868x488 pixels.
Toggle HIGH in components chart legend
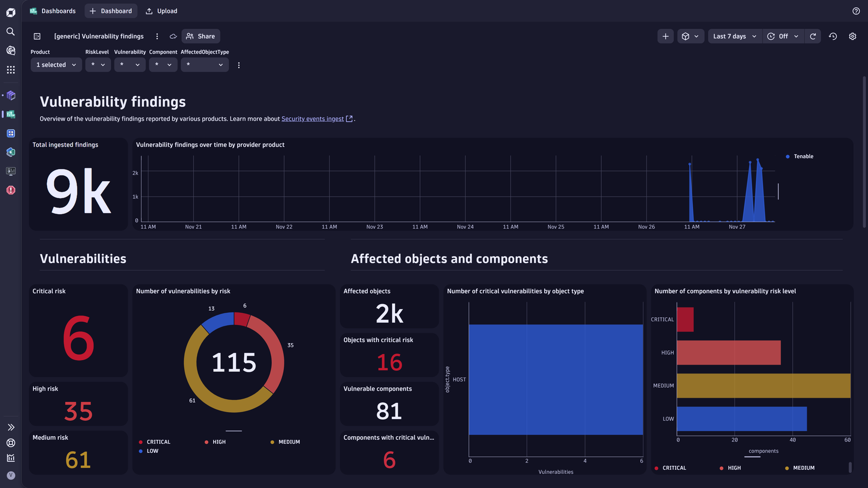point(730,468)
